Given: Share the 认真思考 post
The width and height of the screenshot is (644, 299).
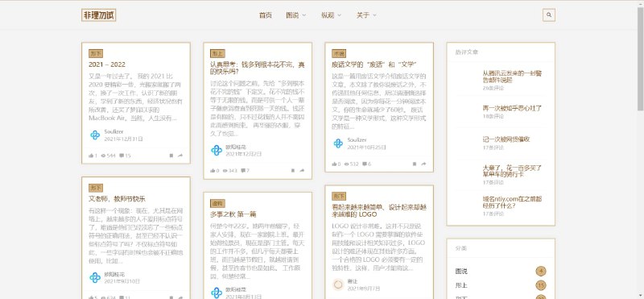Looking at the screenshot, I should (x=302, y=171).
